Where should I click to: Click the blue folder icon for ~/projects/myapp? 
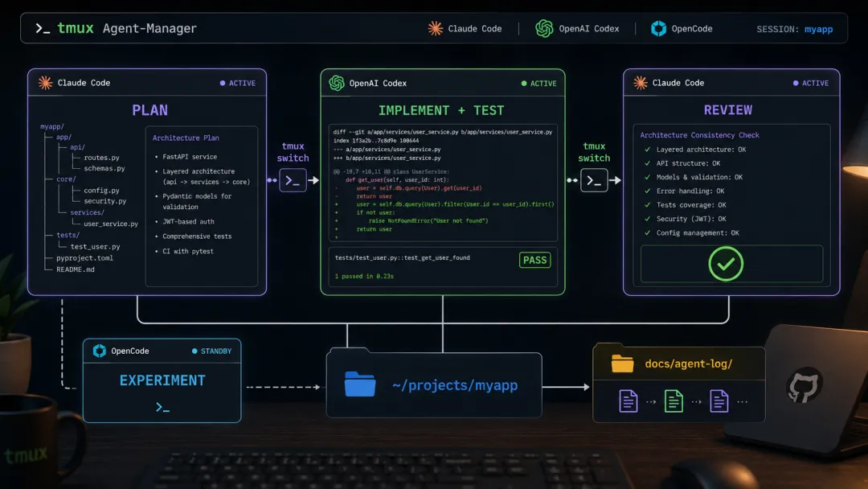click(x=360, y=384)
